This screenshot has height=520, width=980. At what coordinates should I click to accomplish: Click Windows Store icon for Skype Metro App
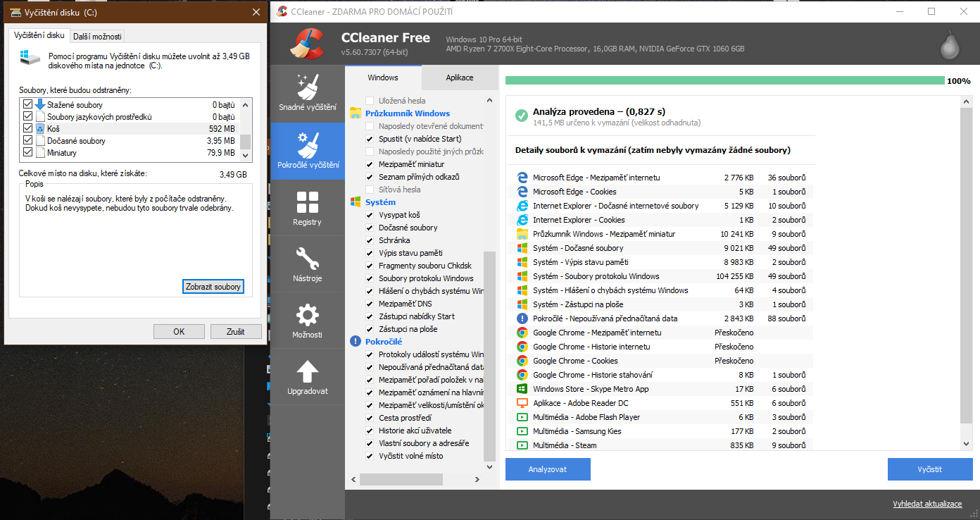(522, 389)
